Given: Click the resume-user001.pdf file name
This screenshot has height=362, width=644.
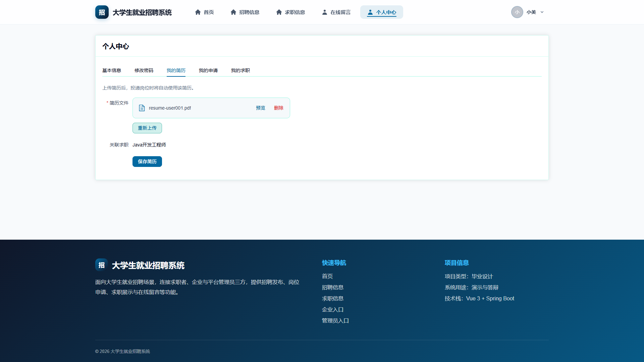Looking at the screenshot, I should 170,108.
